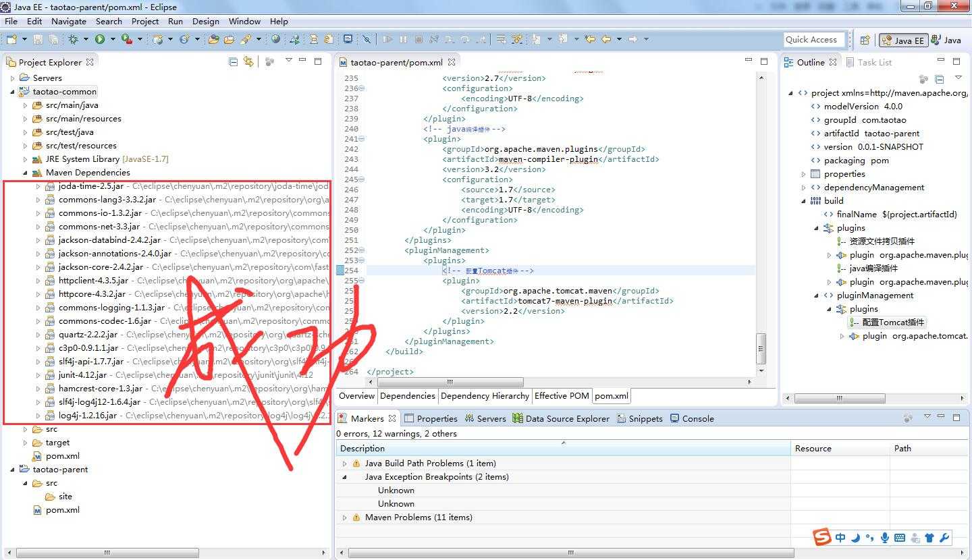
Task: Collapse the taotao-common project
Action: pyautogui.click(x=12, y=92)
